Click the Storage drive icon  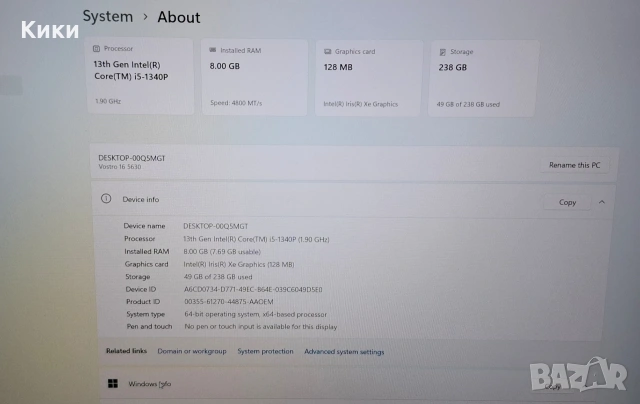click(x=442, y=52)
